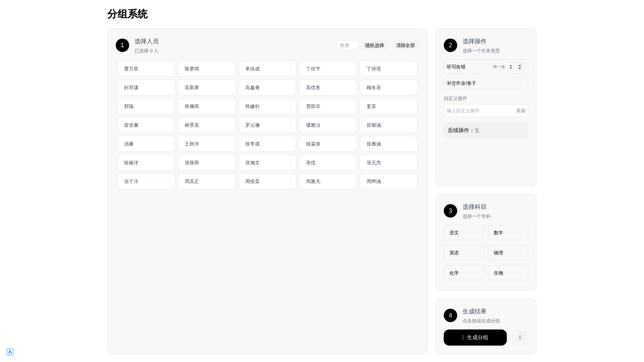This screenshot has width=644, height=362.
Task: Choose 化学 as the subject
Action: 464,273
